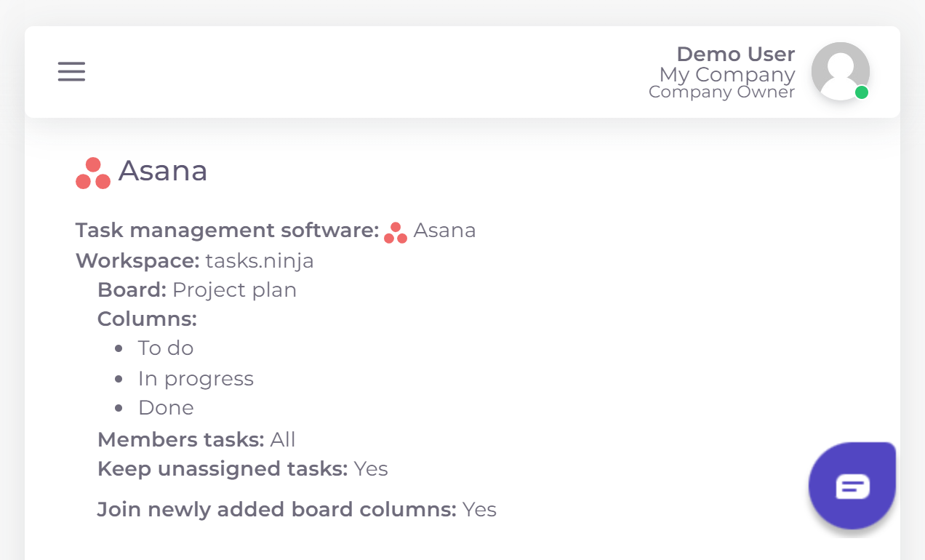Image resolution: width=925 pixels, height=560 pixels.
Task: Click the Task management software label
Action: [227, 231]
